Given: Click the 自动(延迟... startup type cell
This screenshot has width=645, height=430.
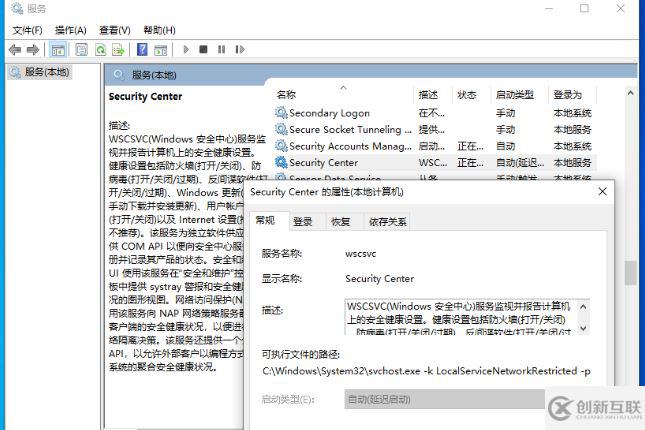Looking at the screenshot, I should (x=520, y=163).
